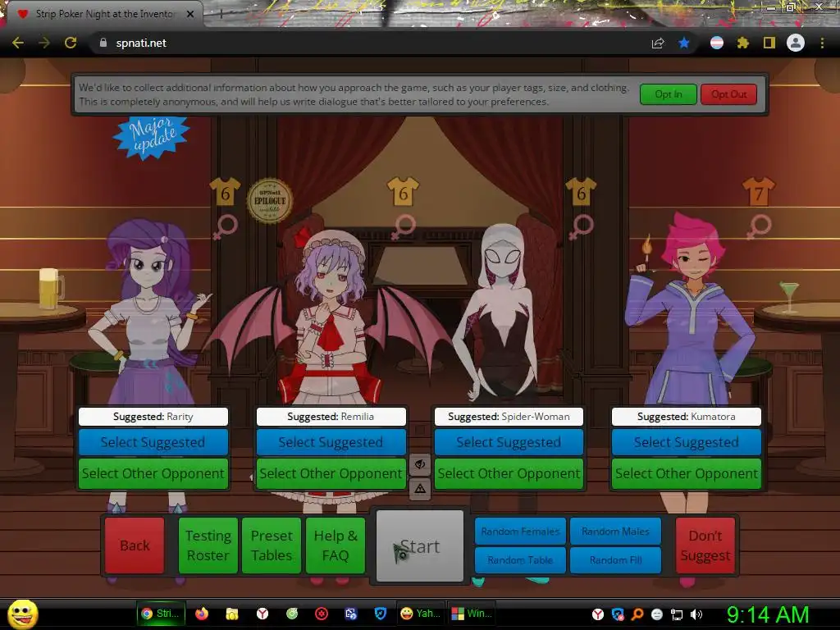Select Suggested for Kumatora
Screen dimensions: 840x630
coord(687,442)
